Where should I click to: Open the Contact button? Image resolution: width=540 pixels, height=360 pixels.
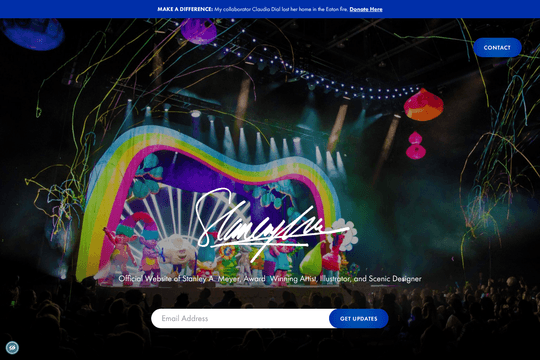[x=497, y=48]
